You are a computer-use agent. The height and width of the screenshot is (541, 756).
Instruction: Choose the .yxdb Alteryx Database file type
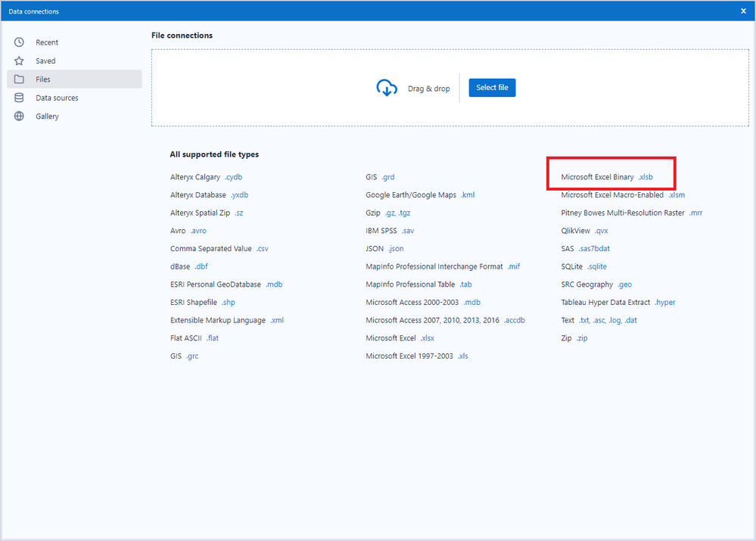point(239,194)
